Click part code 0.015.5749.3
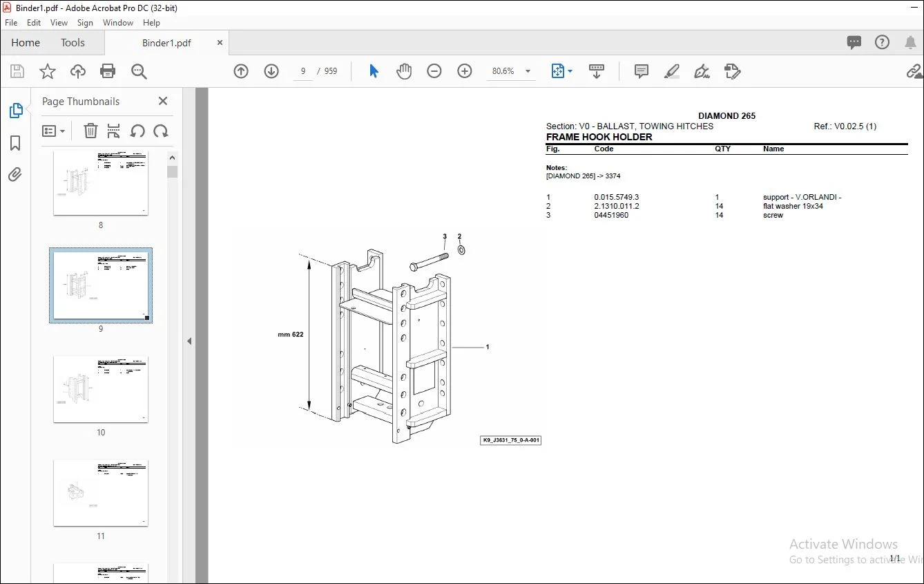 coord(617,197)
